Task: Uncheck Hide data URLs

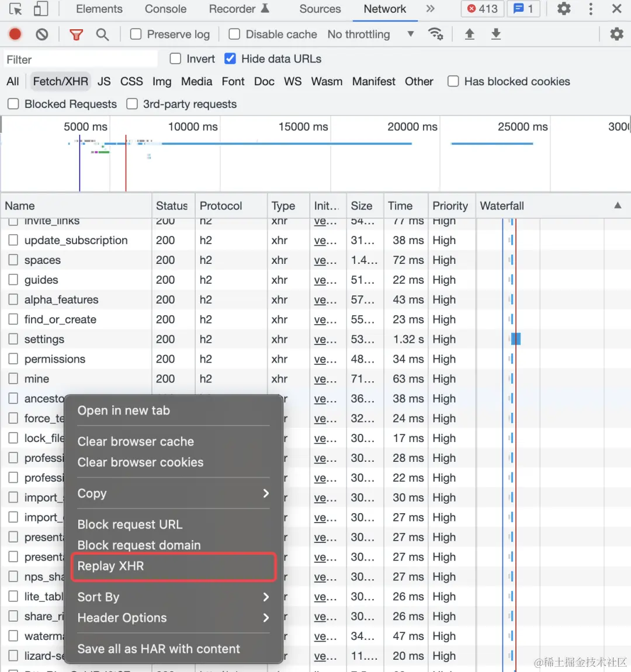Action: click(230, 59)
